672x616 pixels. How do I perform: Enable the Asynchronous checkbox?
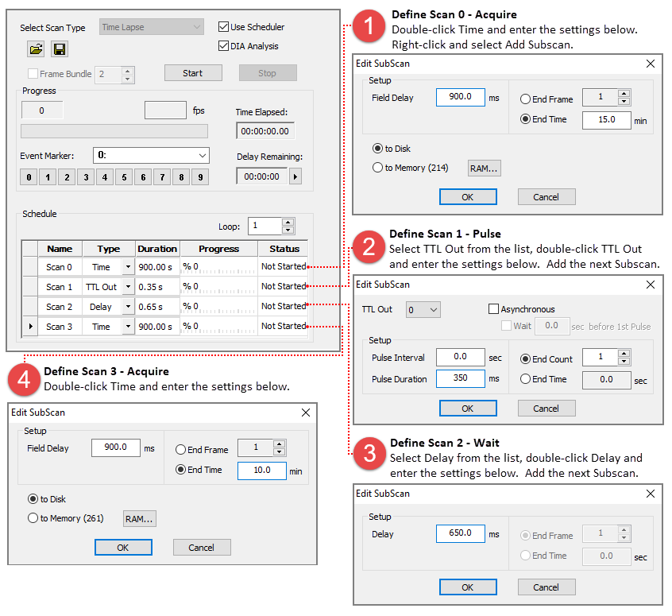494,309
